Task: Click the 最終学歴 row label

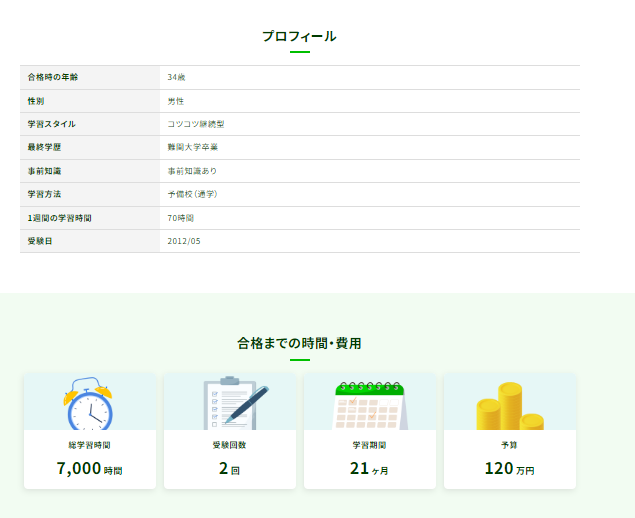Action: click(44, 147)
